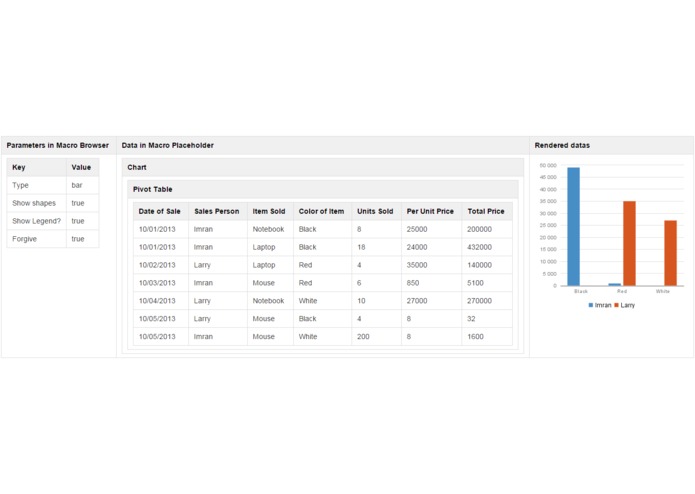Select the 'Per Unit Price' column header
695x494 pixels.
[431, 211]
